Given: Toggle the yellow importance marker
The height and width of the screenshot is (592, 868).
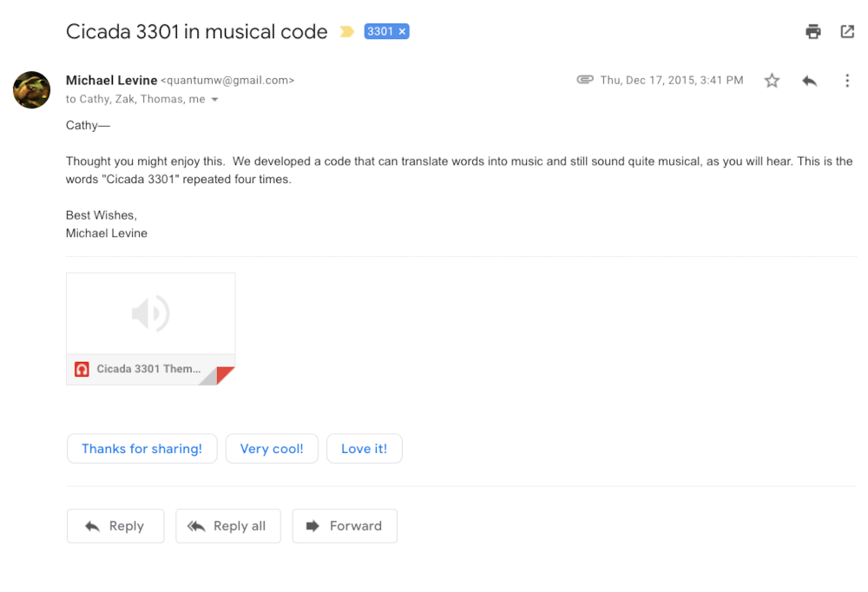Looking at the screenshot, I should coord(346,31).
